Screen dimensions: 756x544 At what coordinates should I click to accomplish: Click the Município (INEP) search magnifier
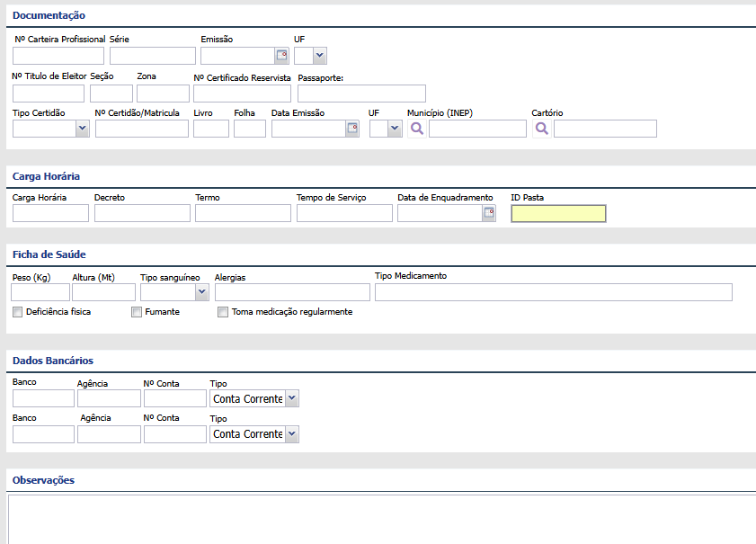pyautogui.click(x=417, y=129)
